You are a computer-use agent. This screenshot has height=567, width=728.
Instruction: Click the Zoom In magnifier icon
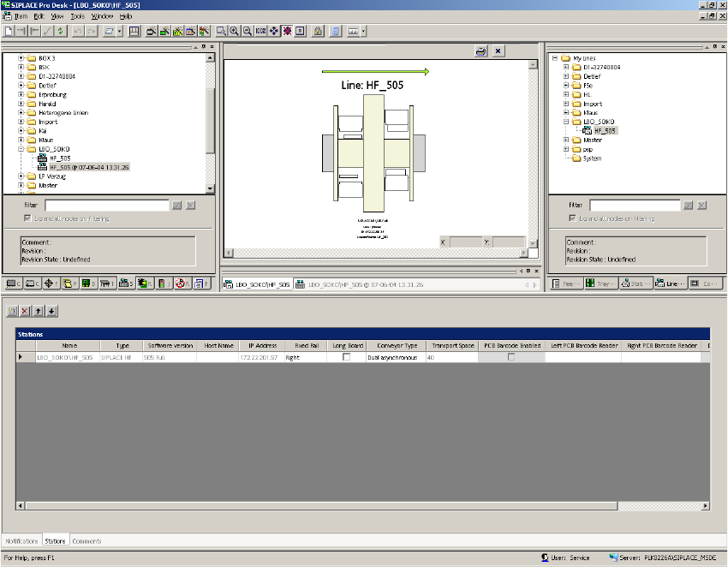[x=234, y=31]
